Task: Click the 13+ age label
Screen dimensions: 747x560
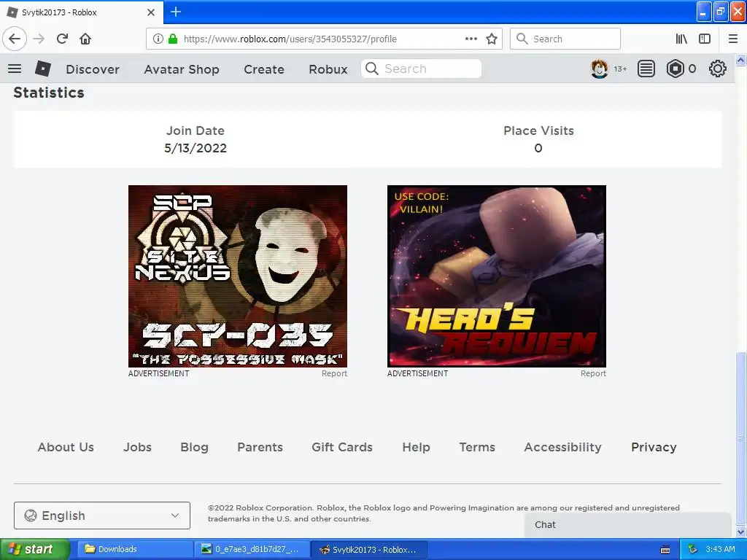Action: pyautogui.click(x=620, y=69)
